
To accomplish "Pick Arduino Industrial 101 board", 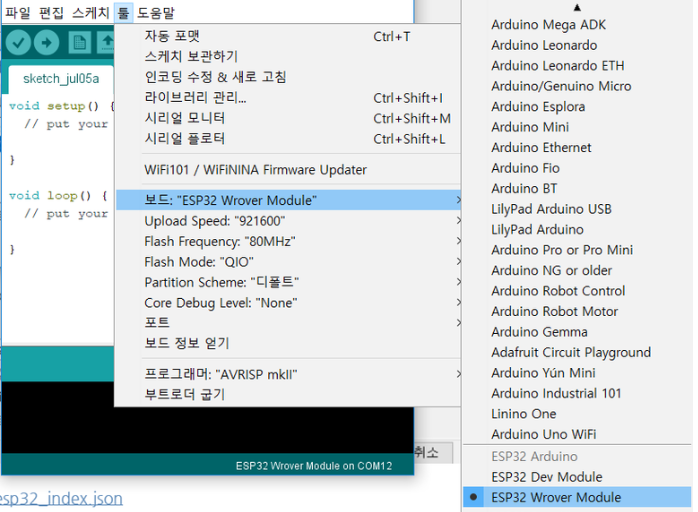I will pyautogui.click(x=577, y=393).
